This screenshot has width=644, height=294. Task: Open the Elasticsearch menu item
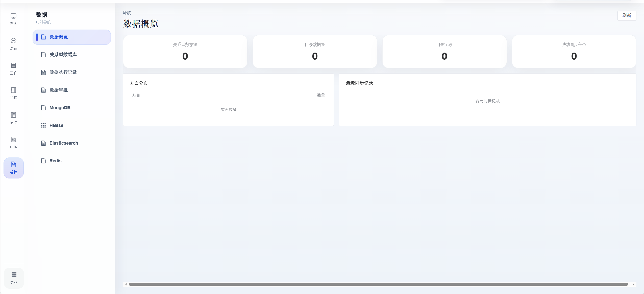pyautogui.click(x=72, y=143)
